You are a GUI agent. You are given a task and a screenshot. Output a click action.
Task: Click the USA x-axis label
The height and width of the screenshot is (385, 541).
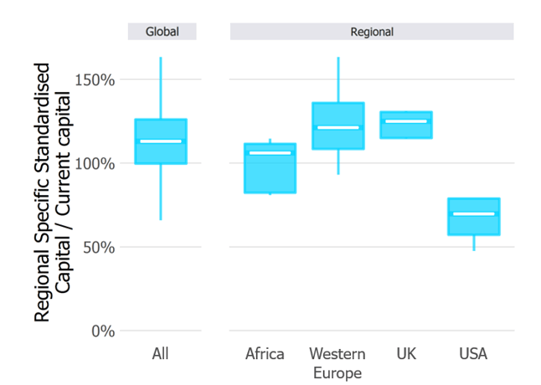point(473,354)
